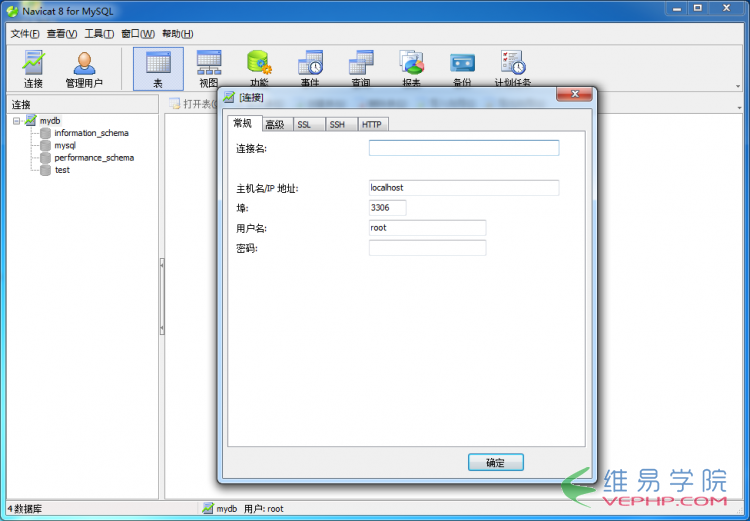Open the Report (报表) toolbar icon
The width and height of the screenshot is (750, 521).
411,68
